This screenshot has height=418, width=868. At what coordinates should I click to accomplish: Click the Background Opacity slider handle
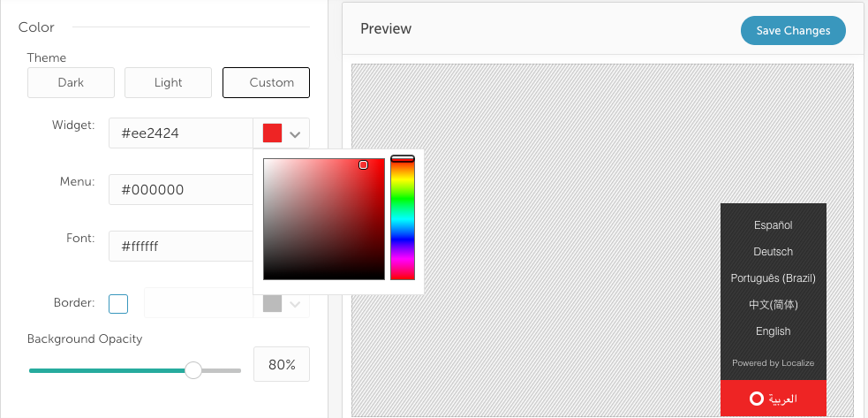pyautogui.click(x=193, y=370)
